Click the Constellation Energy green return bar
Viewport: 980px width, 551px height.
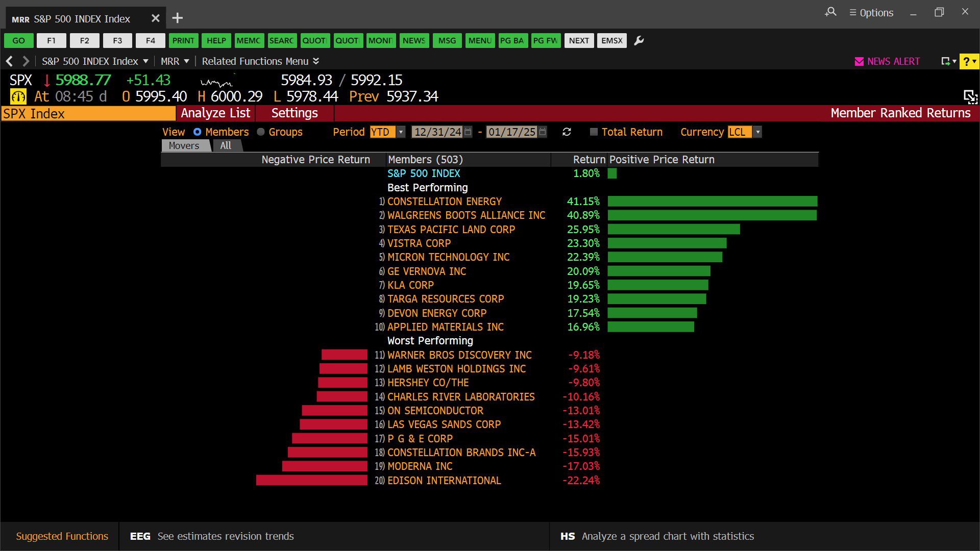712,202
